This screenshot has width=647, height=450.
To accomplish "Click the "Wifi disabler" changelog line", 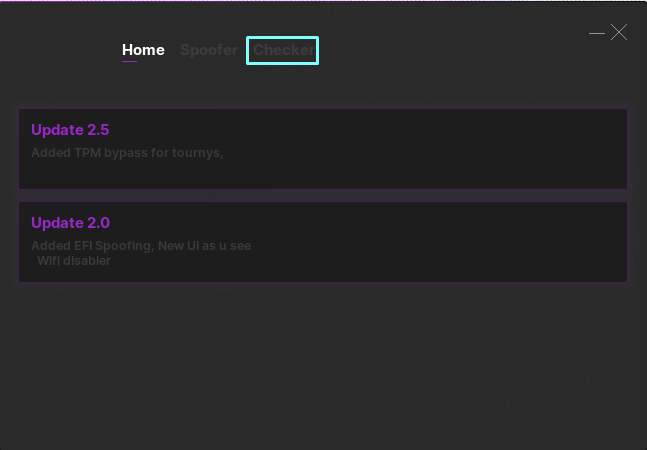I will pos(74,261).
